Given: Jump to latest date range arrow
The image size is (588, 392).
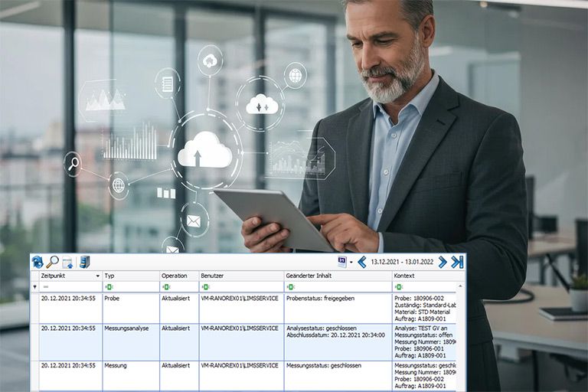Looking at the screenshot, I should 457,262.
